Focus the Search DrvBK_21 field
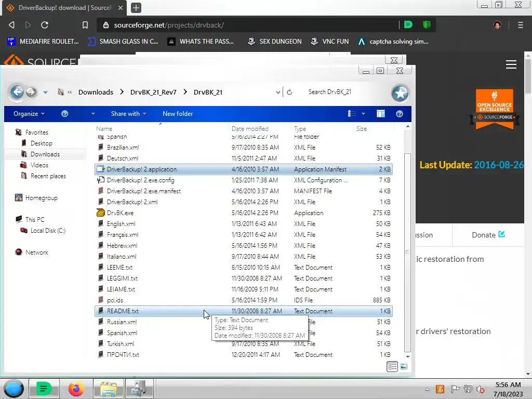 point(344,92)
